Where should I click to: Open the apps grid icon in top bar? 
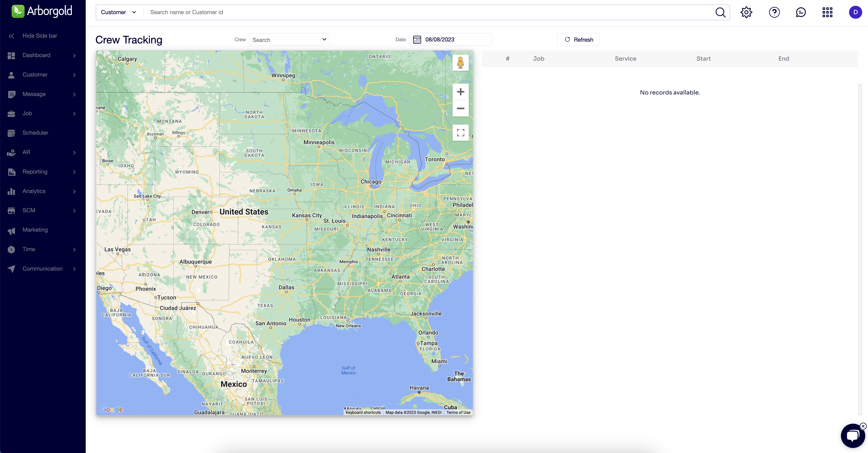click(x=827, y=12)
